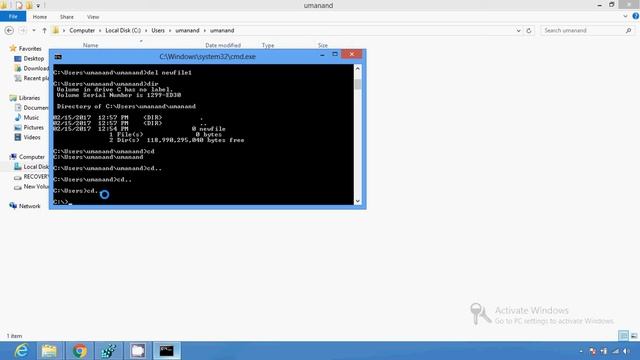Open the View ribbon tab

coord(93,17)
